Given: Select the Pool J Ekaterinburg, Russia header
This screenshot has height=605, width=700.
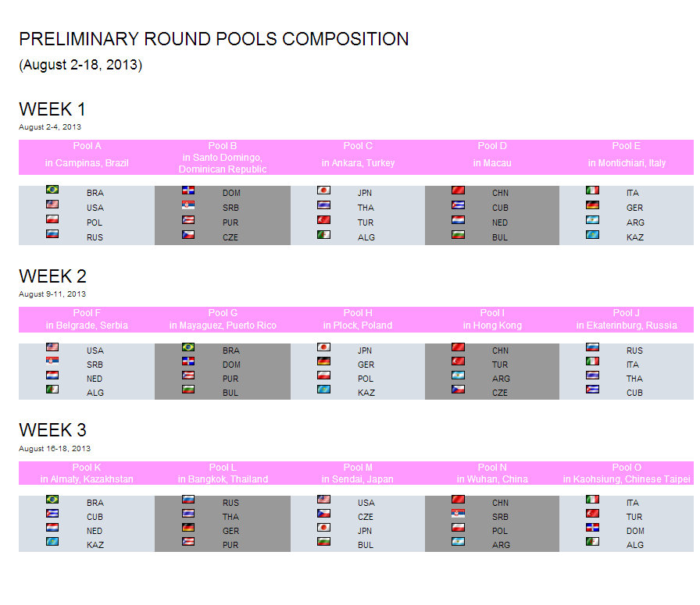Looking at the screenshot, I should pyautogui.click(x=627, y=319).
